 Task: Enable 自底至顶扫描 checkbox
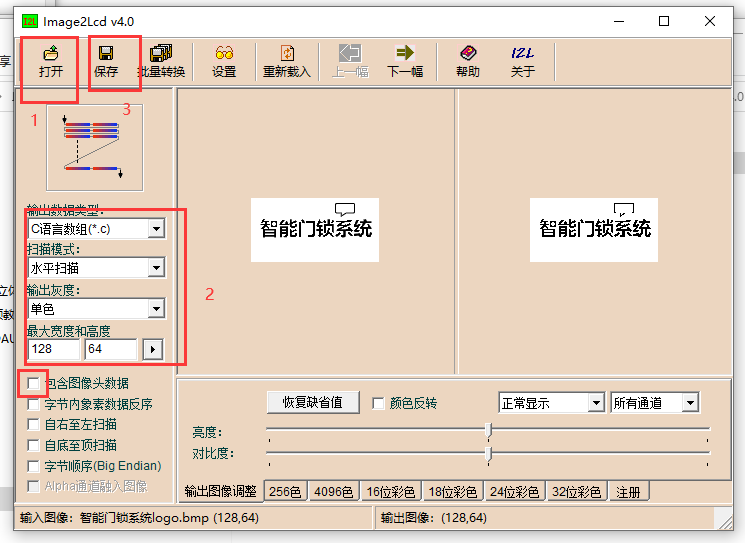click(33, 445)
